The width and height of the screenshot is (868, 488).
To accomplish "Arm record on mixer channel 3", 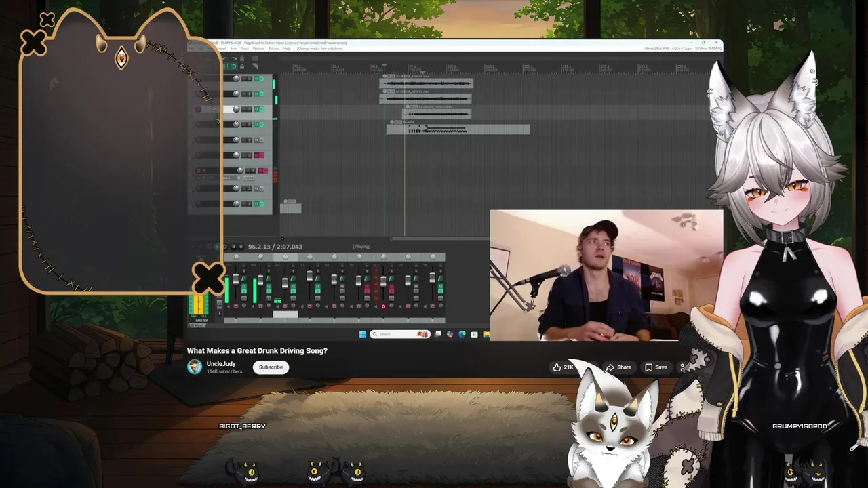I will point(285,306).
